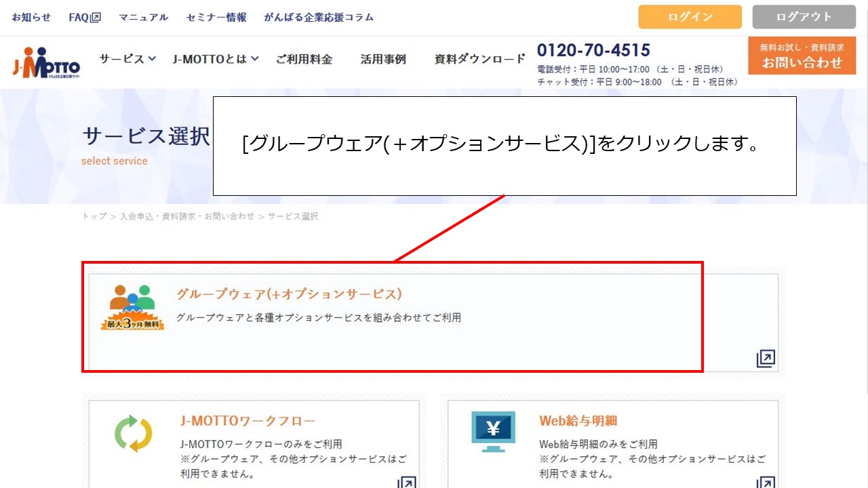Click the 入会申込・資料請求・お問い合わせ breadcrumb

[x=187, y=216]
